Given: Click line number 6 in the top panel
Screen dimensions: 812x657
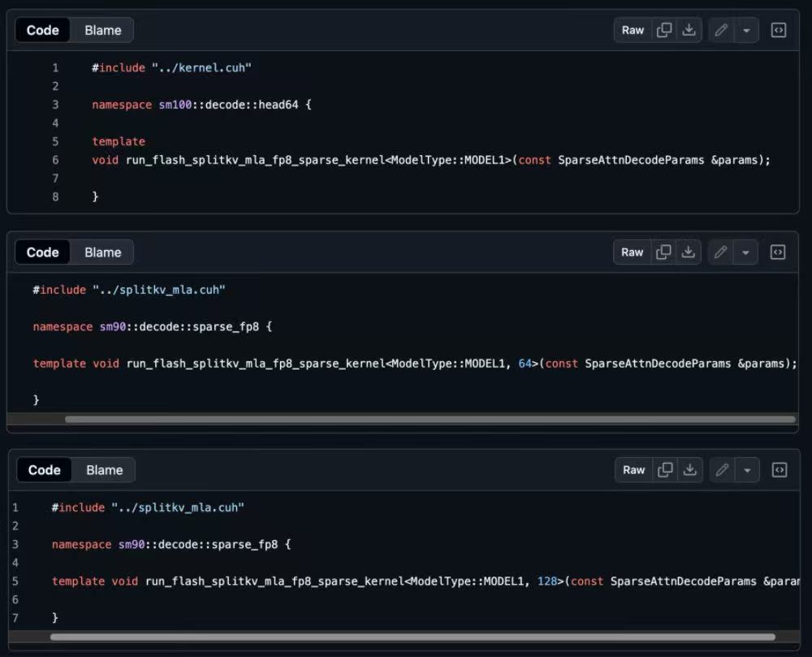Looking at the screenshot, I should tap(55, 160).
